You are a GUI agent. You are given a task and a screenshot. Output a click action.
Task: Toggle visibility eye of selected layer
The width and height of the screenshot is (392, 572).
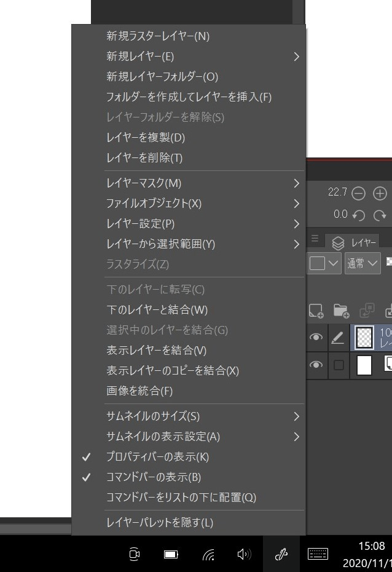316,337
